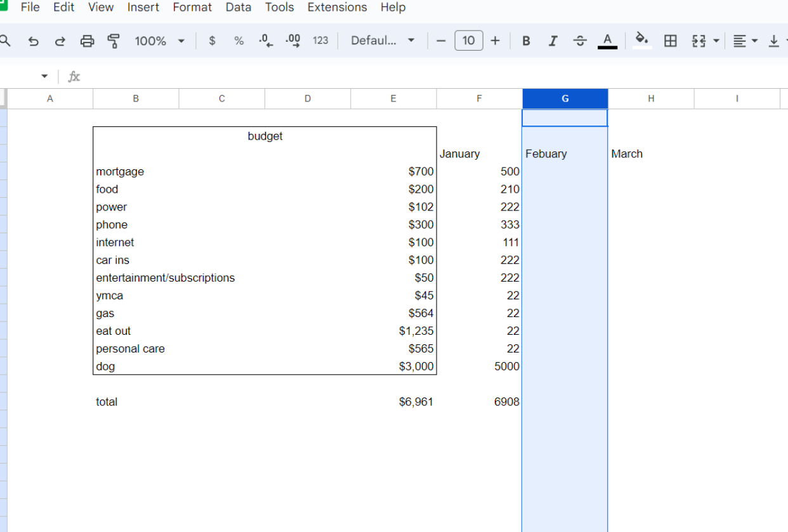Toggle italic formatting

click(x=553, y=41)
